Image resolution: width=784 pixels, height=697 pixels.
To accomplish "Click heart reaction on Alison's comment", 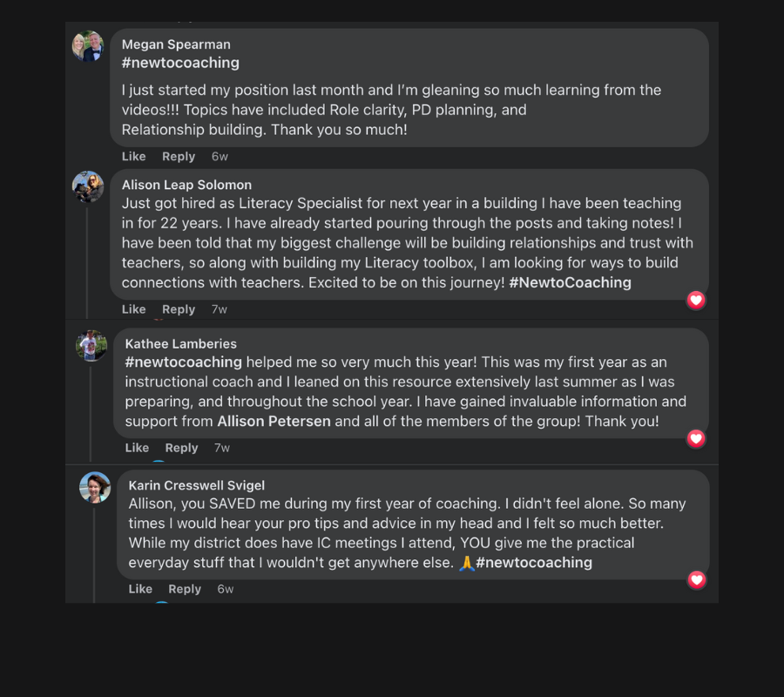I will click(696, 301).
